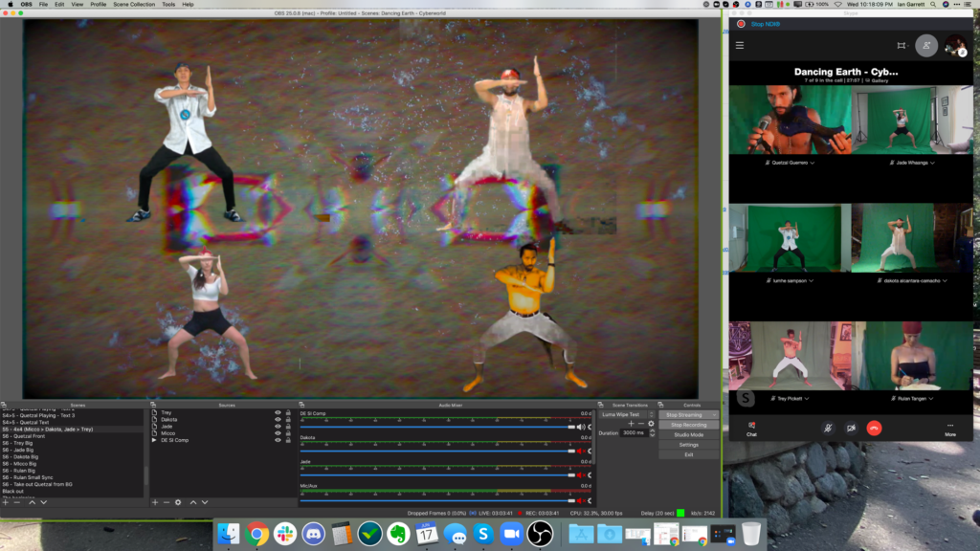Unmute the microphone in the video call
The height and width of the screenshot is (551, 980).
pos(829,428)
